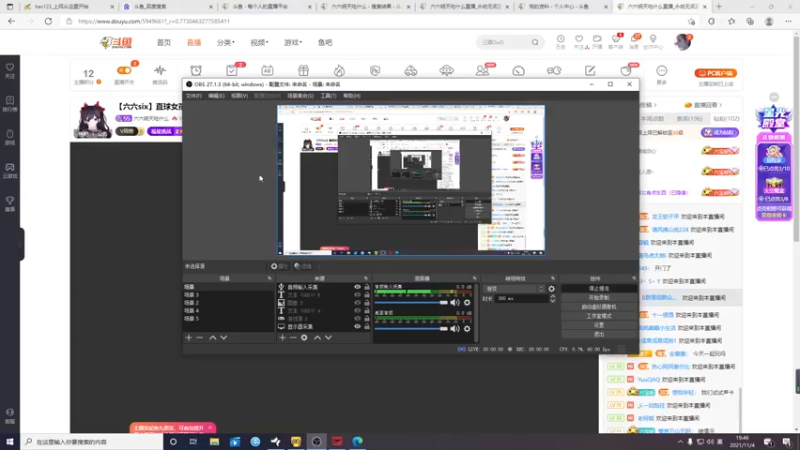Open source properties gear in sources toolbar

[x=304, y=338]
